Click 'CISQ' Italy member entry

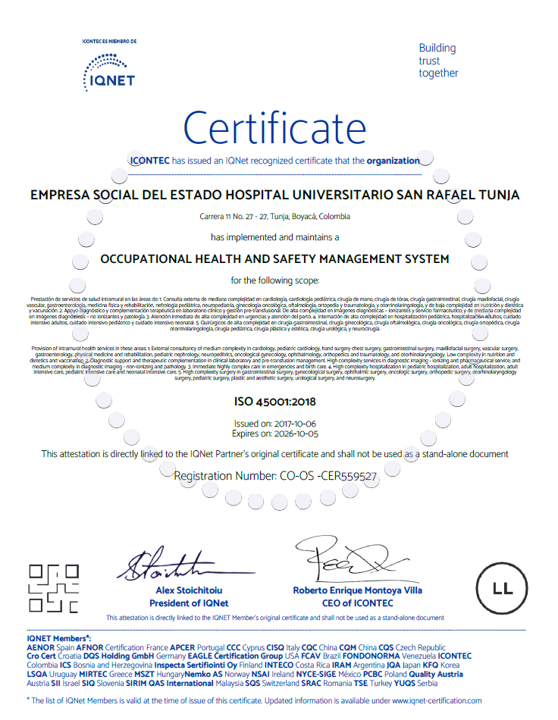point(283,647)
